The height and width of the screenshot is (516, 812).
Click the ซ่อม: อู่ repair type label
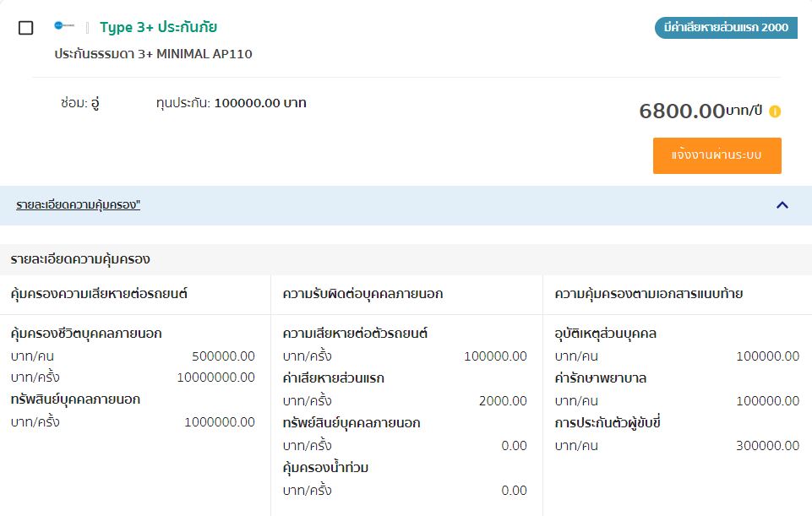(x=80, y=103)
